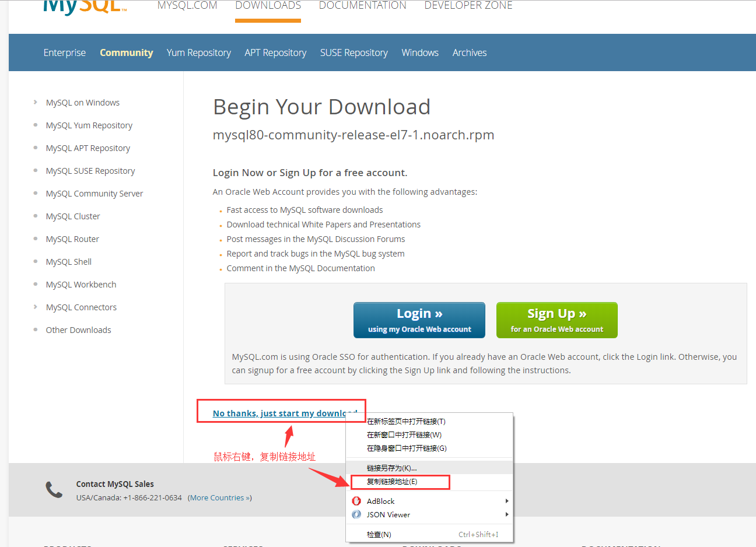Open SUSE Repository in the blue bar

tap(354, 52)
